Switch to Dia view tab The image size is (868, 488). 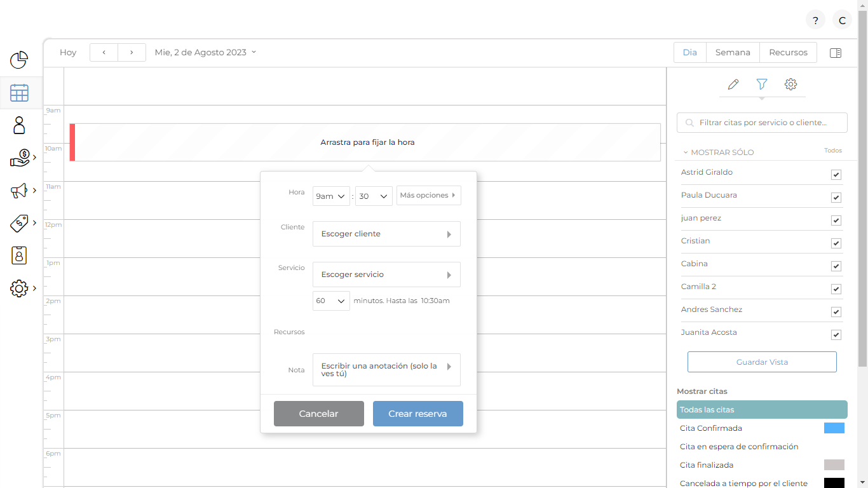[690, 53]
